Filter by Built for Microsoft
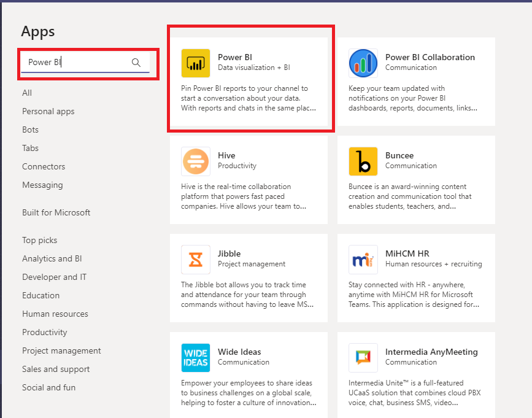 [x=56, y=212]
